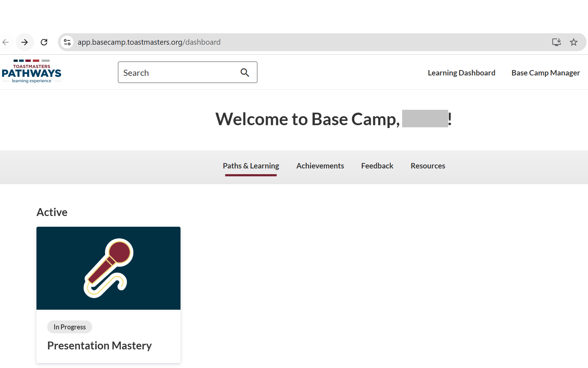This screenshot has width=588, height=368.
Task: Select the Paths & Learning tab
Action: (251, 166)
